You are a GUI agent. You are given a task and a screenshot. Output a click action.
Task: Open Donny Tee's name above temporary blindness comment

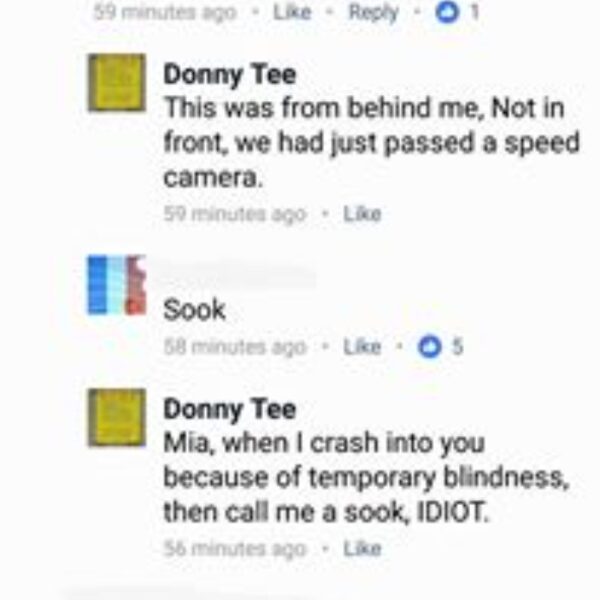tap(229, 410)
